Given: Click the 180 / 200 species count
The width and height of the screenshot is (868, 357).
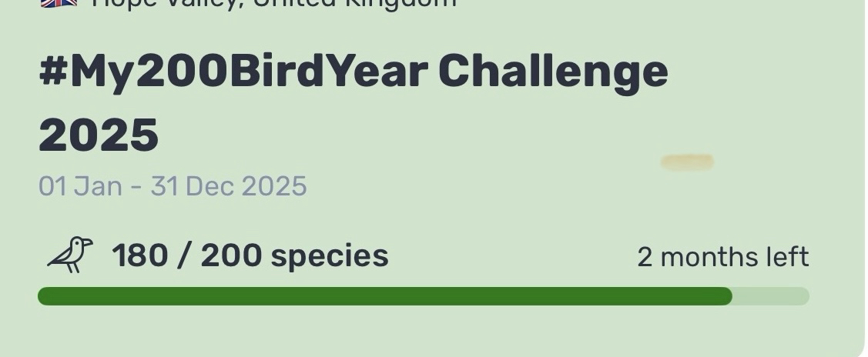Looking at the screenshot, I should point(250,255).
